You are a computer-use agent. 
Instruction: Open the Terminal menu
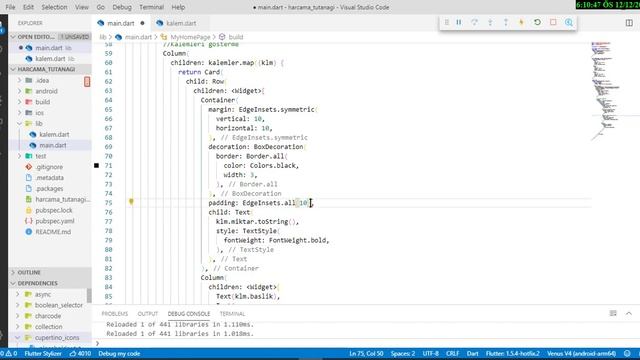[151, 7]
